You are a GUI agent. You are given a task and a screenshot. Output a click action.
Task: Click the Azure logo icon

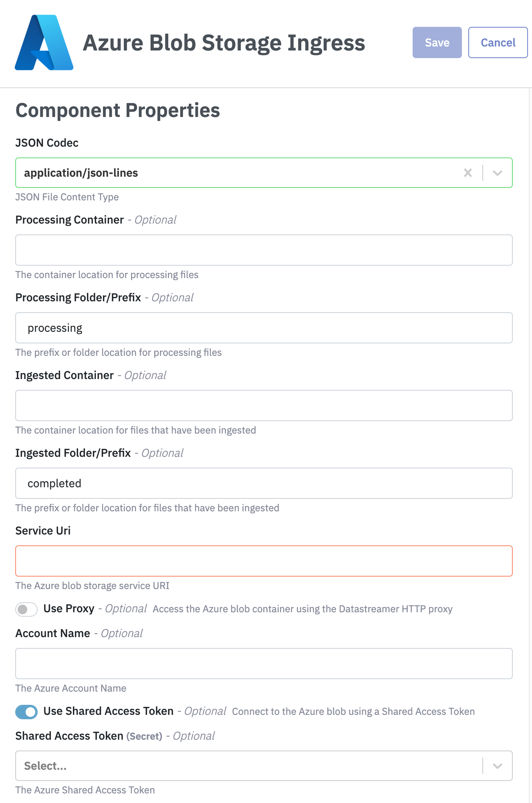[x=44, y=43]
